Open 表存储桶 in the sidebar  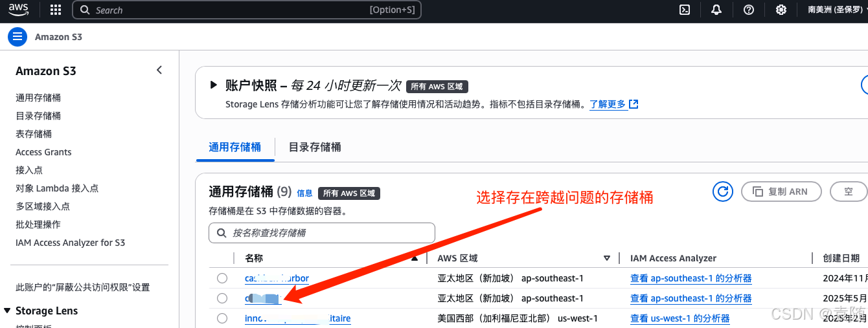point(34,134)
